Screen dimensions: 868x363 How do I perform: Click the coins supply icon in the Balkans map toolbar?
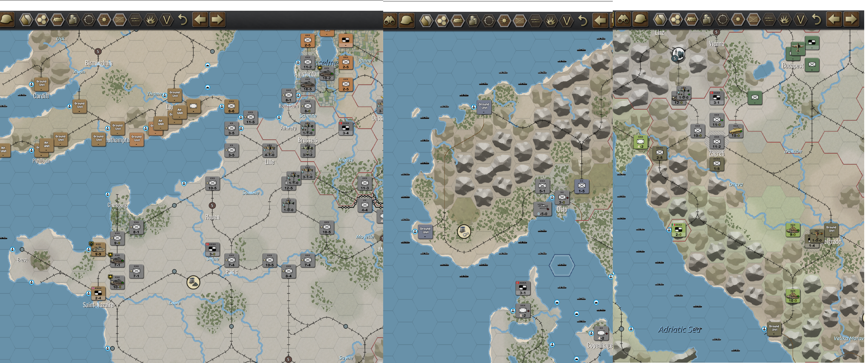click(707, 20)
